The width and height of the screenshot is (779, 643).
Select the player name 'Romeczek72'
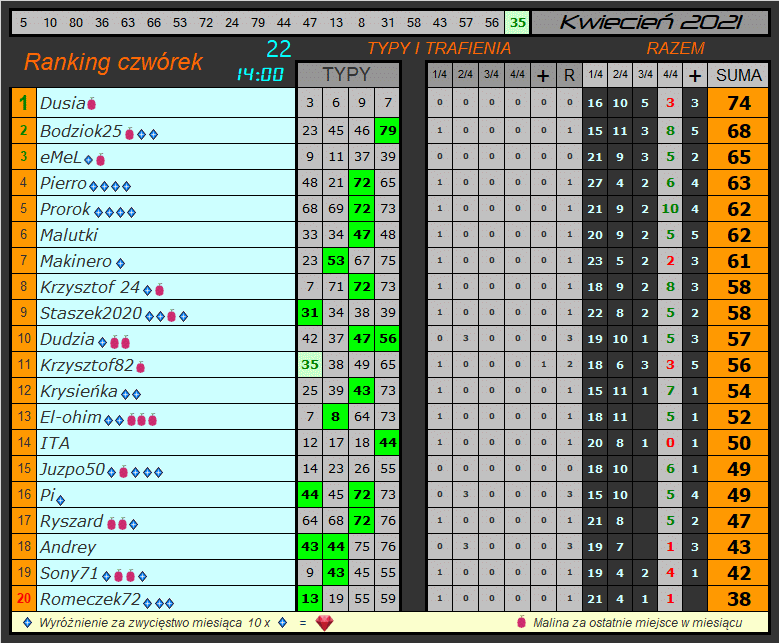(x=90, y=599)
